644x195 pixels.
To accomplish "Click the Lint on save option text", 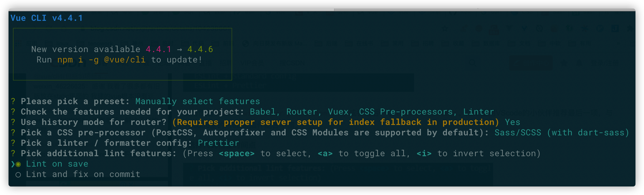I will click(57, 164).
